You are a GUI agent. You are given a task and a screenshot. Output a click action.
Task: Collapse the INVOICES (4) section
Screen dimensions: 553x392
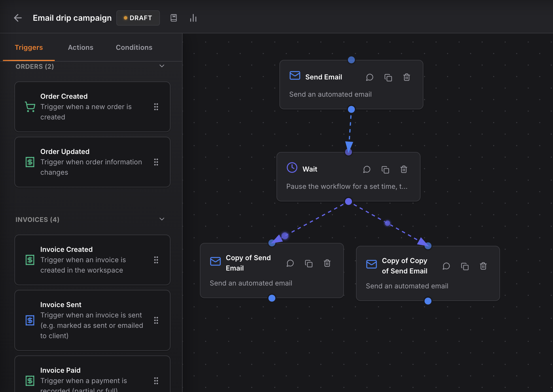pyautogui.click(x=162, y=219)
